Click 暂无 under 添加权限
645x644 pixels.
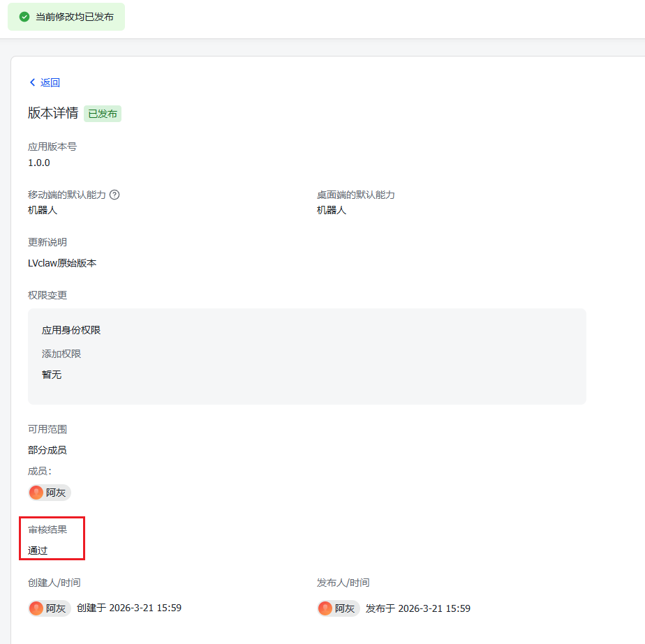(52, 375)
